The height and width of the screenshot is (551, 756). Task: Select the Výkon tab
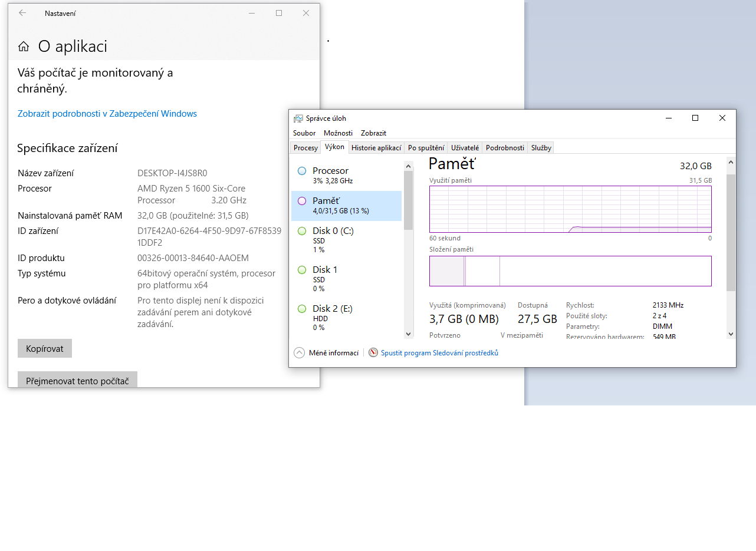click(334, 147)
